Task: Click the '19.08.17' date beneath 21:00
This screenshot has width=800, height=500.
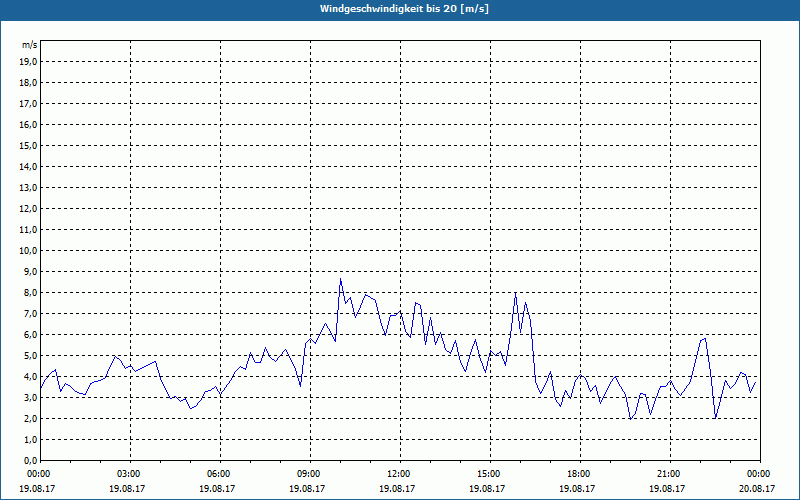Action: (667, 488)
